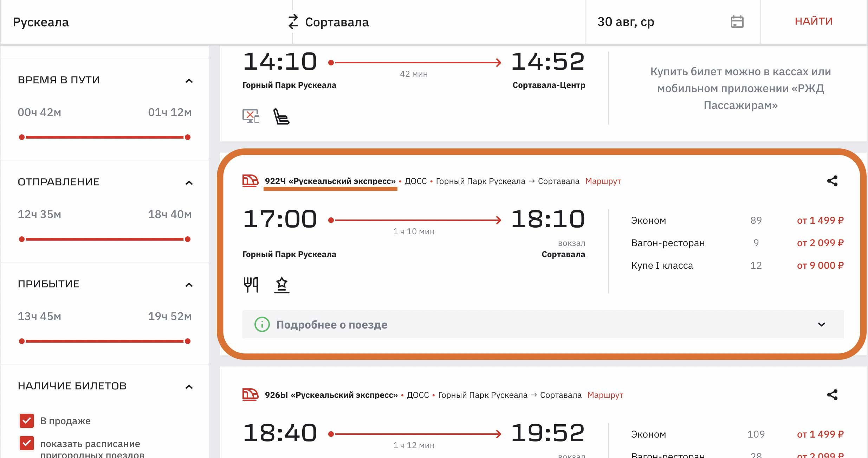Image resolution: width=868 pixels, height=458 pixels.
Task: Collapse the 'Время в пути' filter section
Action: point(189,81)
